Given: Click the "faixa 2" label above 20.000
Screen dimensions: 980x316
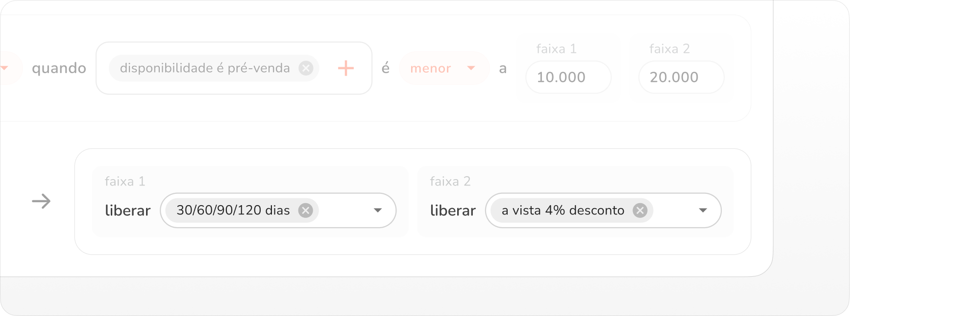Looking at the screenshot, I should tap(669, 49).
